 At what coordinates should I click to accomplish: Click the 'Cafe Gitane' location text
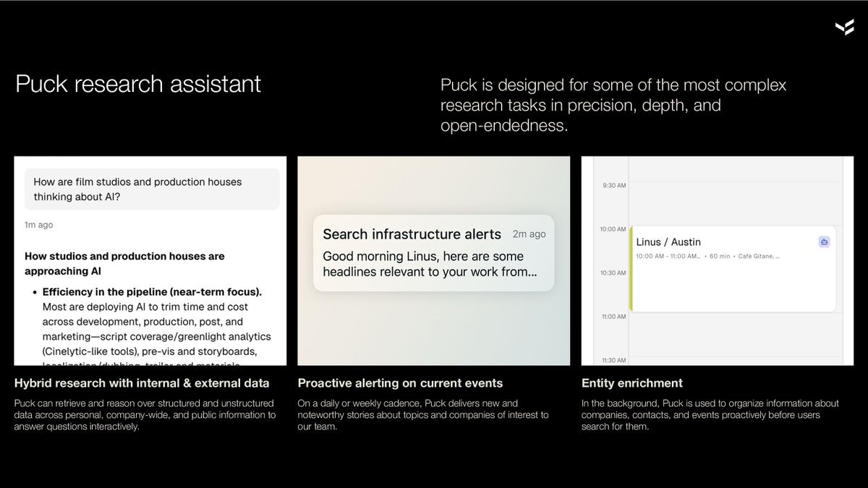(x=759, y=256)
